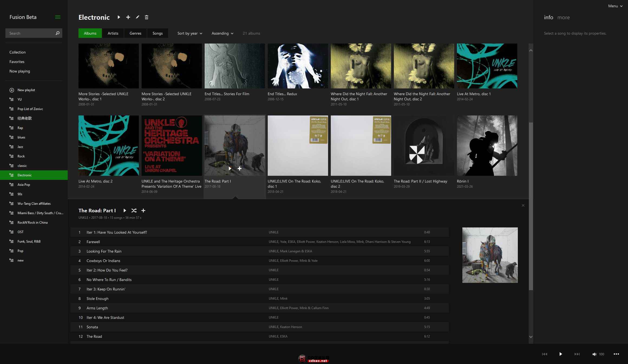Add The Road: Part I album via detail plus
The image size is (628, 364).
pos(143,210)
